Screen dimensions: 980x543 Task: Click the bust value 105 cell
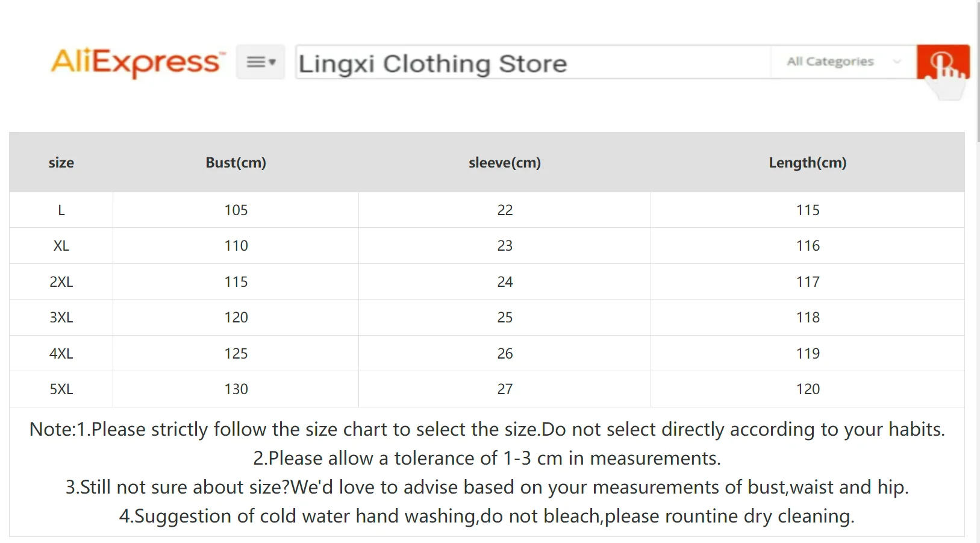(236, 210)
